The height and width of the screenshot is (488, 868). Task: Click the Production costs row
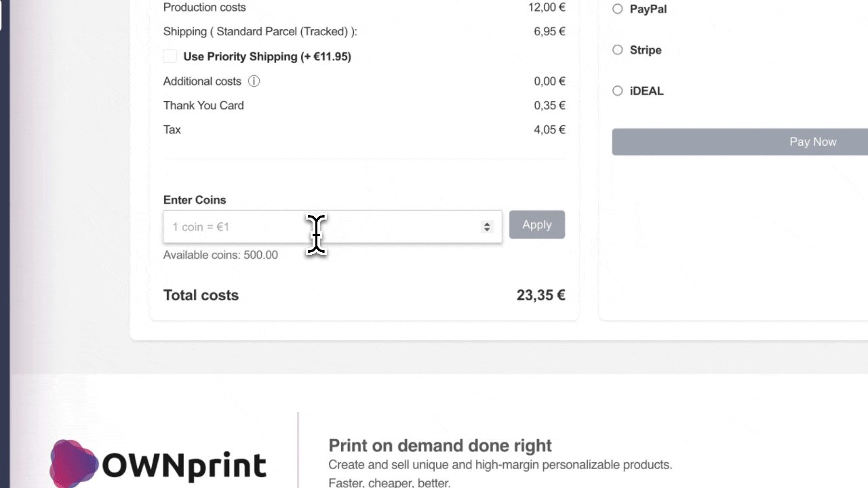click(204, 7)
